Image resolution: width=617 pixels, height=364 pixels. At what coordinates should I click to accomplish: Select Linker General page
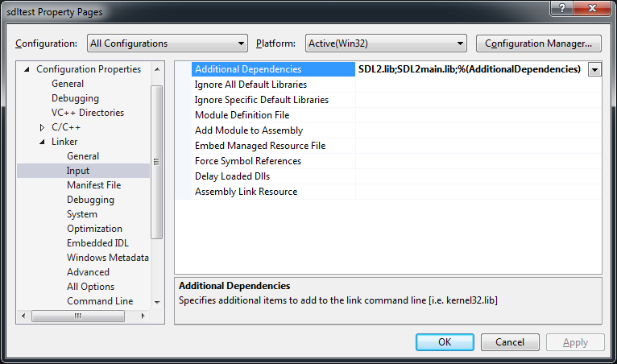[x=83, y=156]
